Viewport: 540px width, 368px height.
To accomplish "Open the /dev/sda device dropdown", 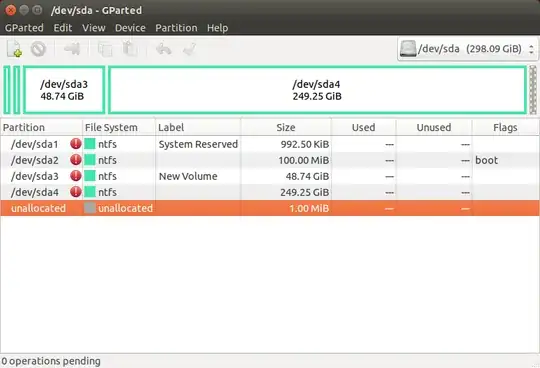I will [467, 49].
